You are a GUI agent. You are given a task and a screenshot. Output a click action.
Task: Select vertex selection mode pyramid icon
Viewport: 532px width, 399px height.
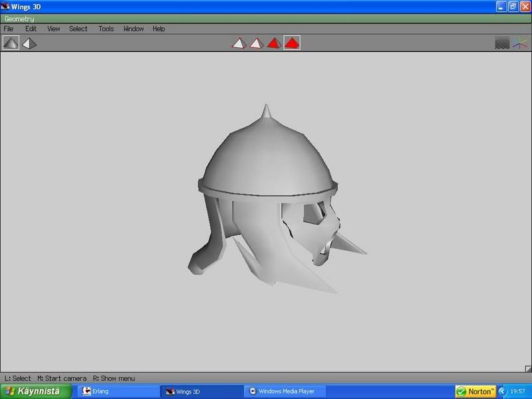pos(239,43)
